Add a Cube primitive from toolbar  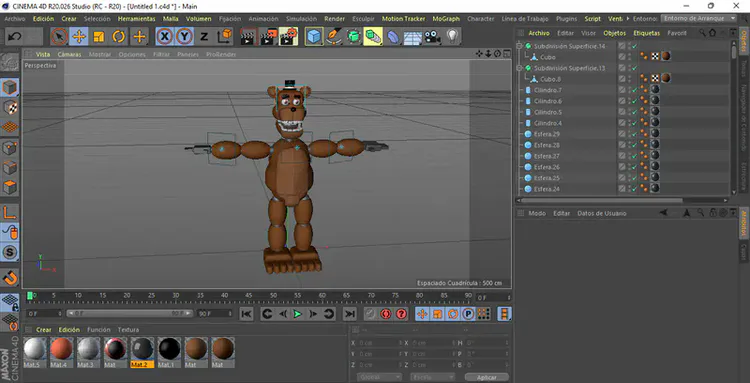click(314, 36)
